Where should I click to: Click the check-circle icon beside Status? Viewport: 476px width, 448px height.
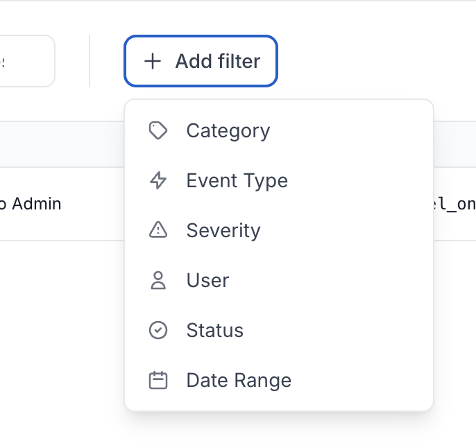point(158,330)
